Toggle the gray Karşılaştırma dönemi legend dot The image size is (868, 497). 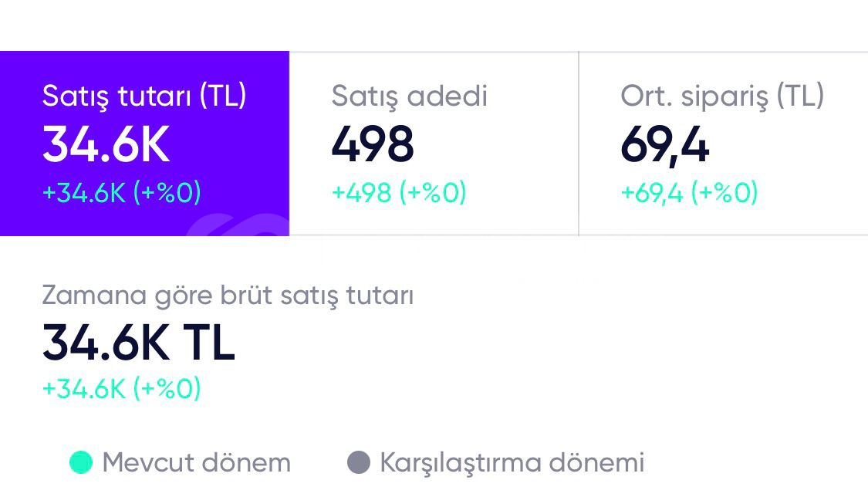[x=359, y=463]
